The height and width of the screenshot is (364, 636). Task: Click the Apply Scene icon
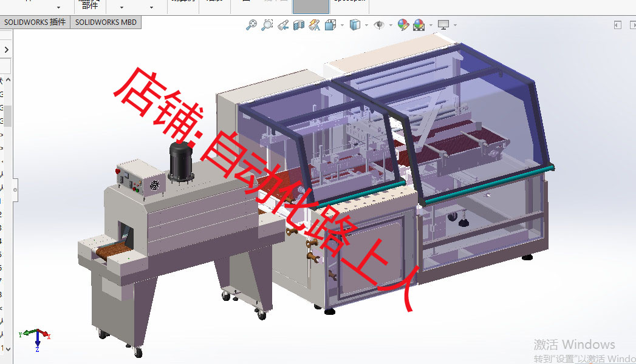419,25
